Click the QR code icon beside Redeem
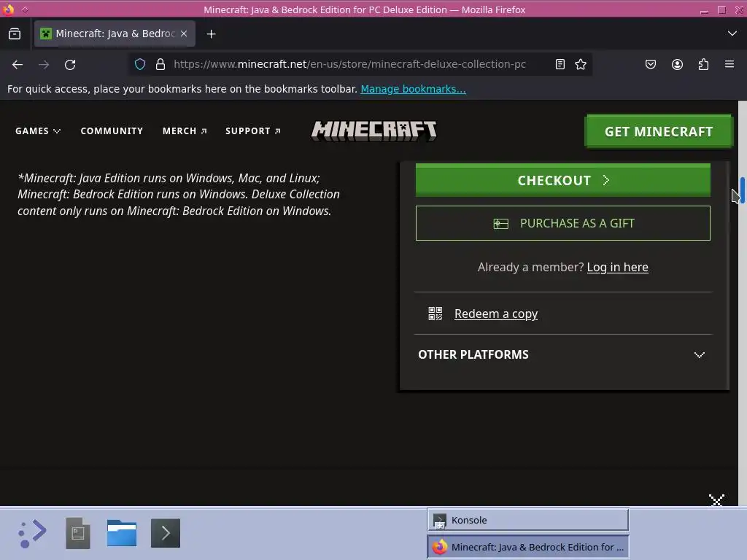This screenshot has width=747, height=560. click(x=435, y=314)
